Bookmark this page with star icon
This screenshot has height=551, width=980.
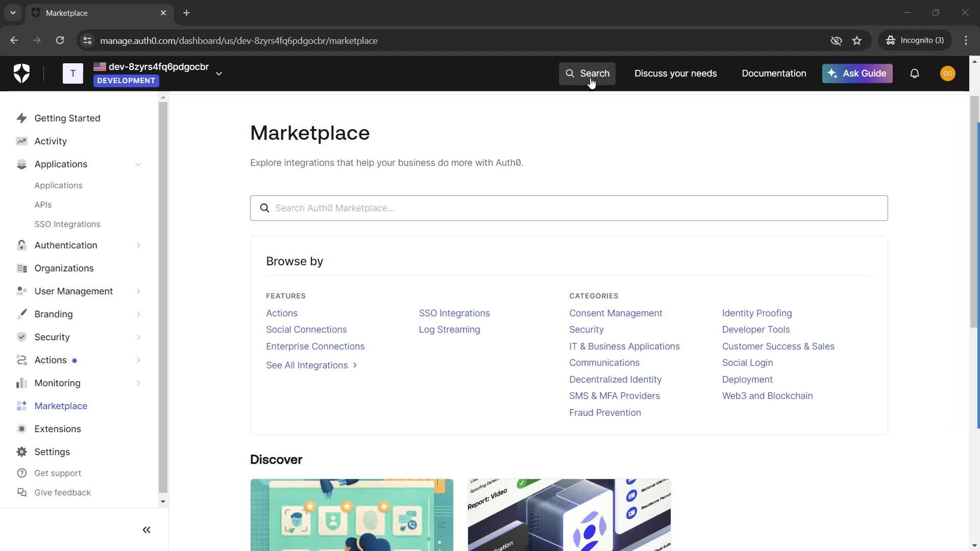click(857, 40)
